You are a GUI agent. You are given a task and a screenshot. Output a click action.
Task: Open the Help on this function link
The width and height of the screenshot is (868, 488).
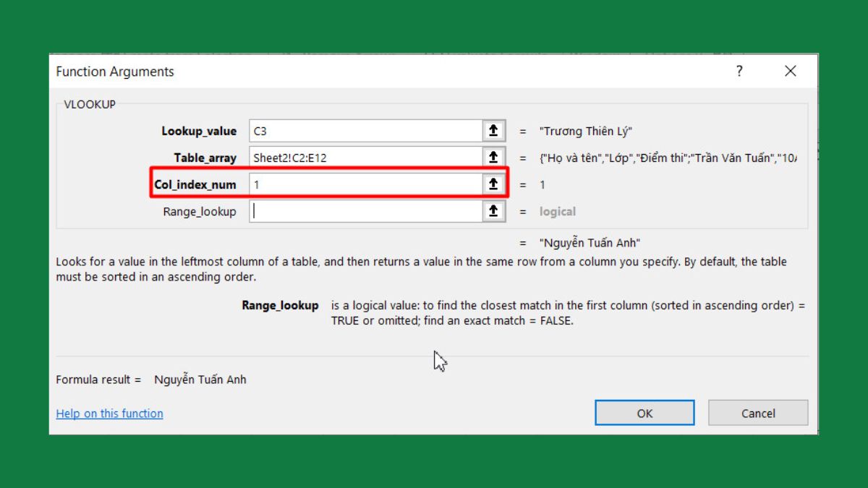(x=109, y=414)
